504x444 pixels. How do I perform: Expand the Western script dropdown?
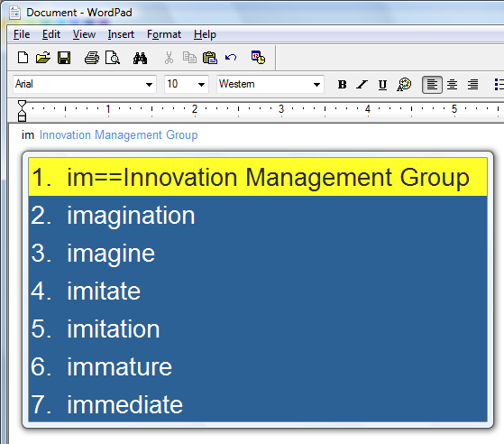317,85
